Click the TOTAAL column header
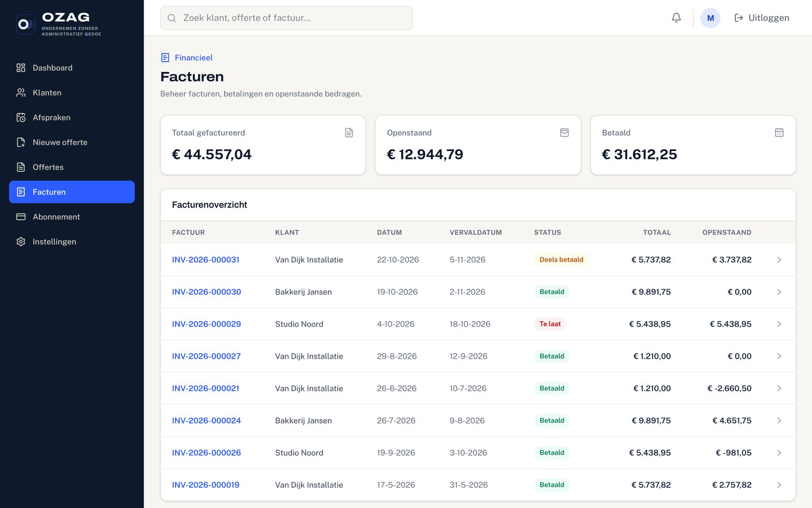Screen dimensions: 812x508 (657, 232)
